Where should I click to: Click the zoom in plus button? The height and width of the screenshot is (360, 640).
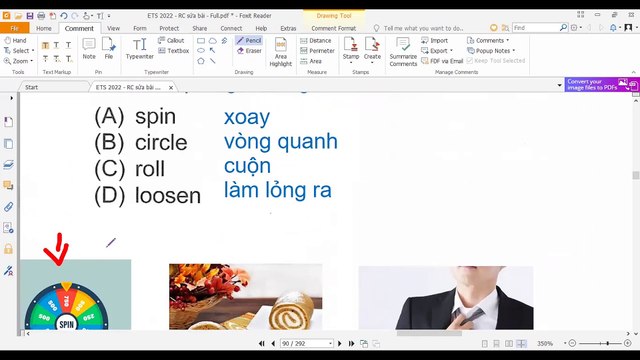(628, 344)
